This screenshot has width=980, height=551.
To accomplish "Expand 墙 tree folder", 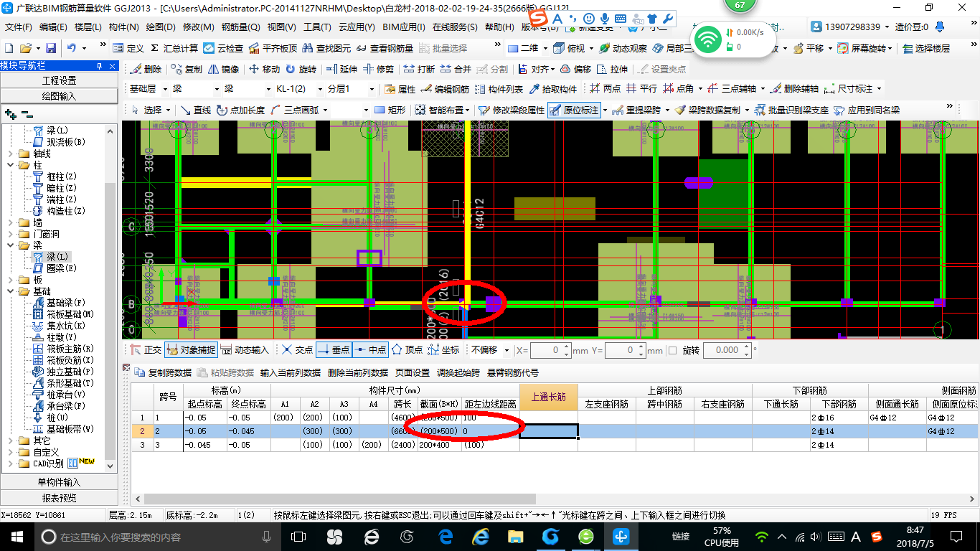I will coord(10,222).
